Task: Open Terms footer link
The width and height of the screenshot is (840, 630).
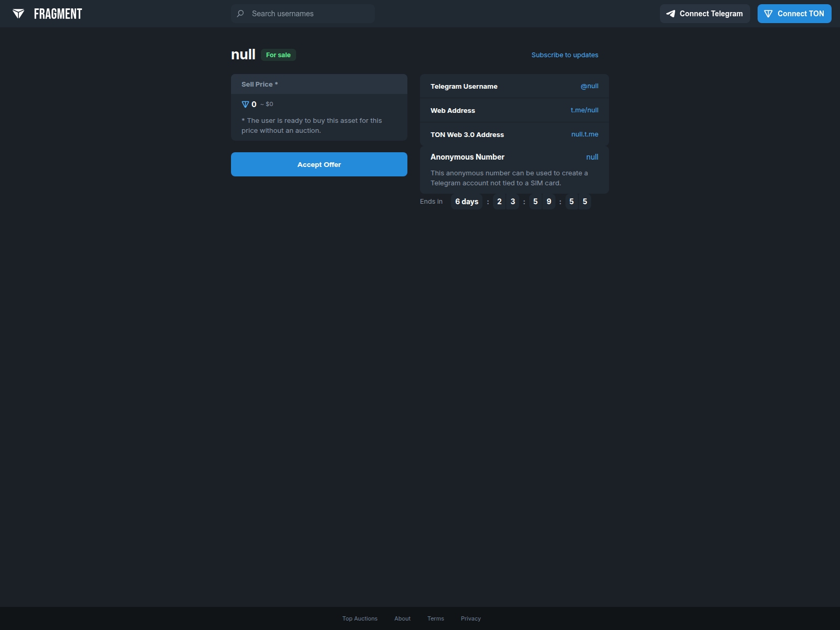Action: point(436,618)
